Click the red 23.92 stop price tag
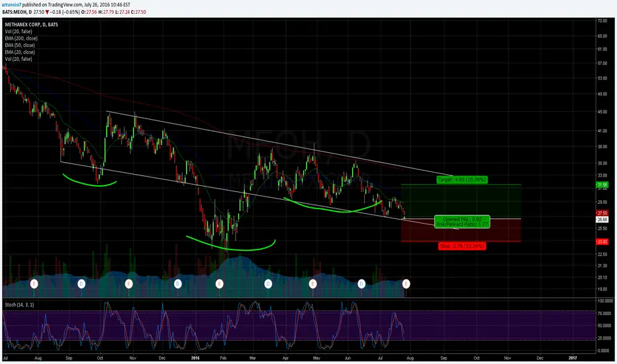 pyautogui.click(x=602, y=242)
